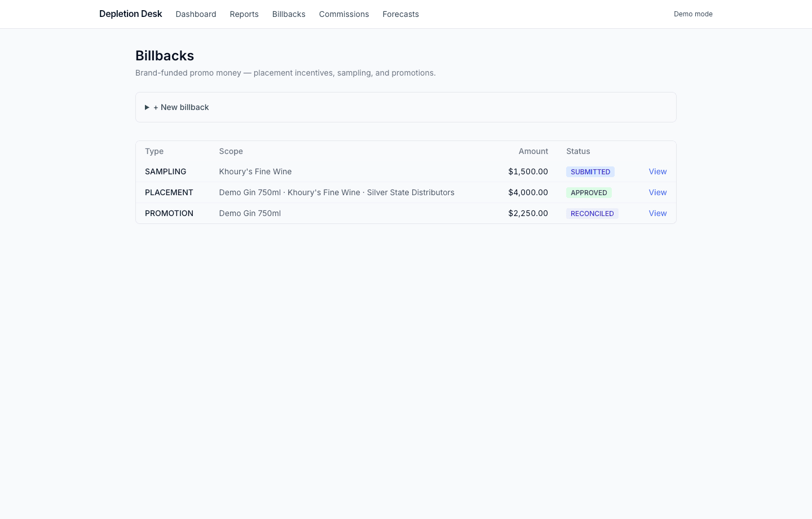View the PROMOTION billback details
The image size is (812, 519).
[x=657, y=213]
